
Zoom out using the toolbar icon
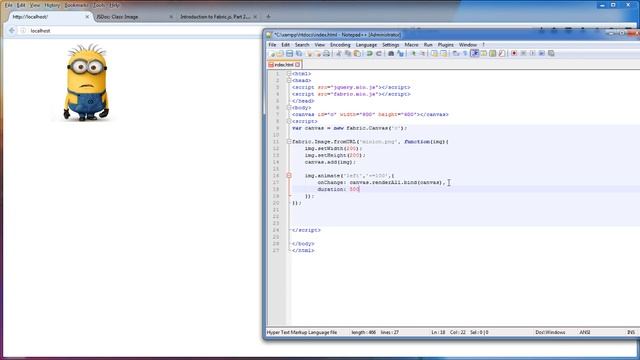click(422, 53)
